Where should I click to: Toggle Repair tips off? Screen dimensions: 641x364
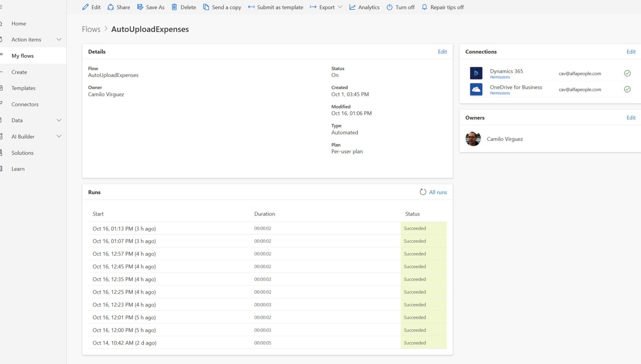tap(442, 7)
